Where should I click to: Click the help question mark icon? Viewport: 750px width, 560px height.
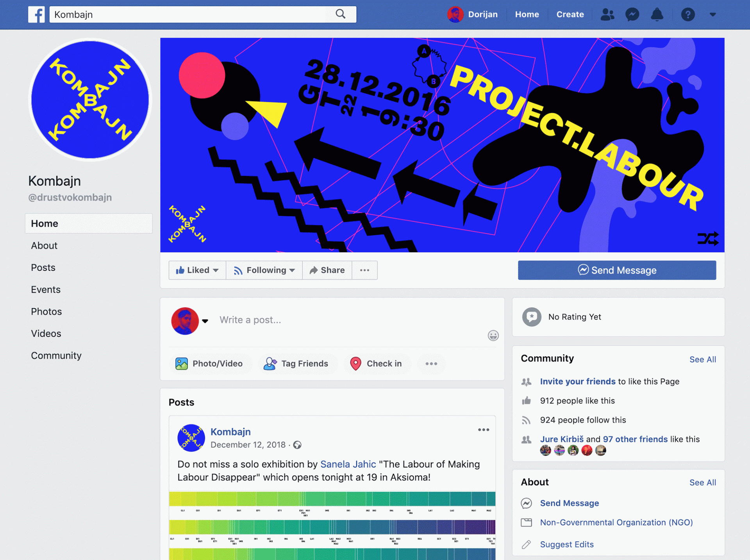coord(688,14)
